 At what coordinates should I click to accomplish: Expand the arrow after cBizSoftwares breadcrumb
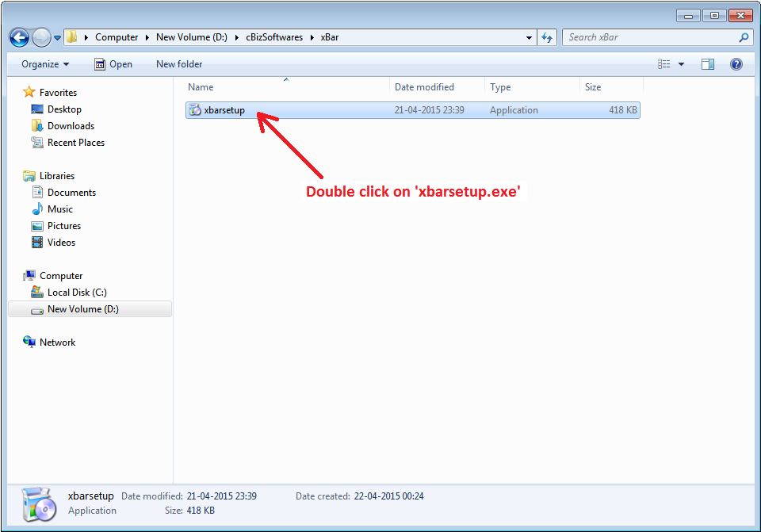[312, 37]
